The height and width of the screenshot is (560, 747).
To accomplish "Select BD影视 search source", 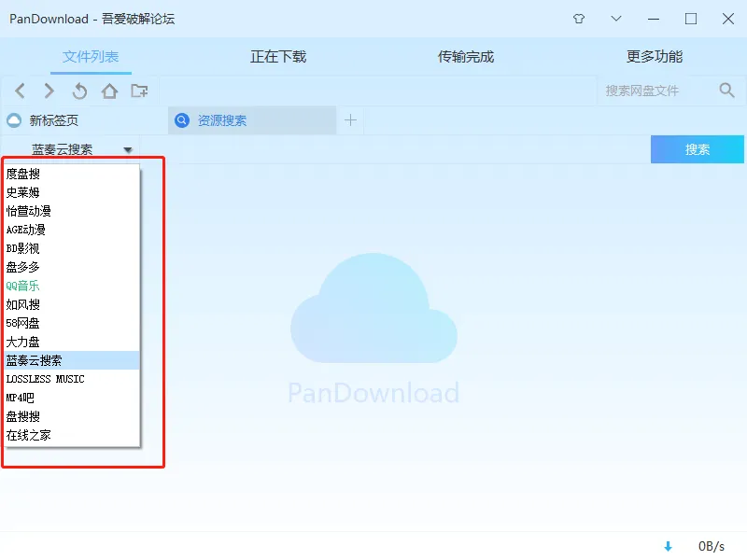I will pyautogui.click(x=72, y=248).
